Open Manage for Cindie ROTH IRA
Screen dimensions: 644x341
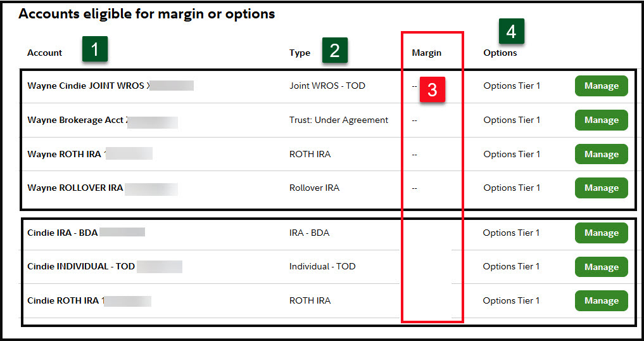point(601,300)
